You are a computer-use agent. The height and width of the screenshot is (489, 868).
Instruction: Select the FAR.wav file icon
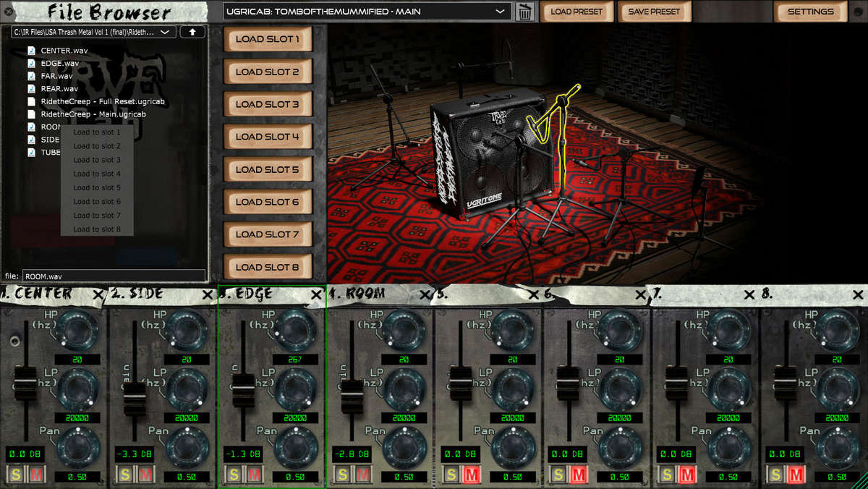tap(32, 76)
